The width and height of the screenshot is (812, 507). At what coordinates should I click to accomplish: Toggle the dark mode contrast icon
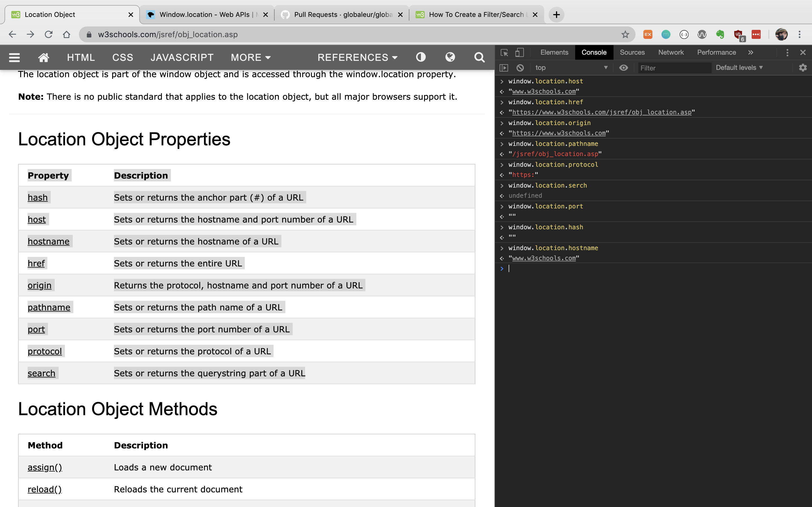point(421,57)
